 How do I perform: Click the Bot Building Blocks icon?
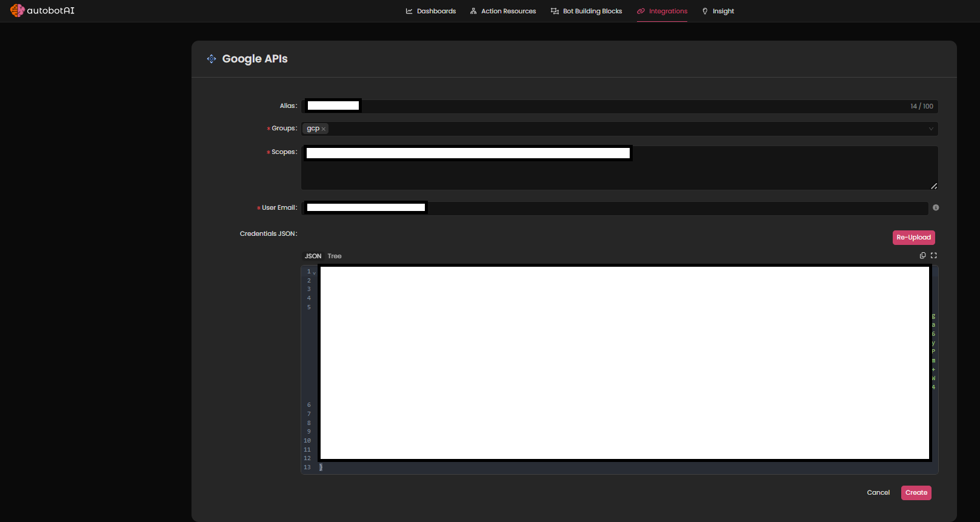click(x=555, y=11)
